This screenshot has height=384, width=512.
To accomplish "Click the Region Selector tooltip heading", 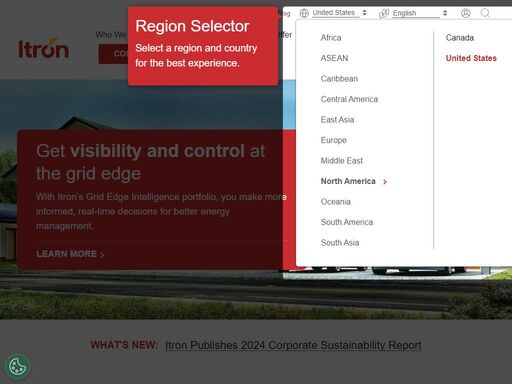I will [x=192, y=26].
